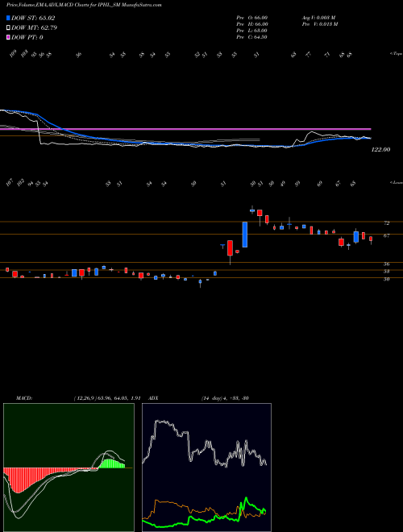Click the 'Pre V: 0.013 M' value
Screen dimensions: 403x532
tap(319, 24)
